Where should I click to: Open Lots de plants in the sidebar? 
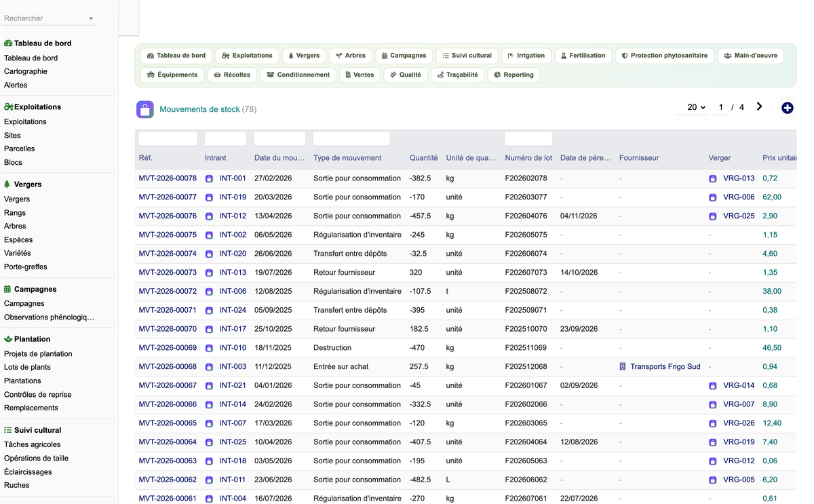[27, 367]
